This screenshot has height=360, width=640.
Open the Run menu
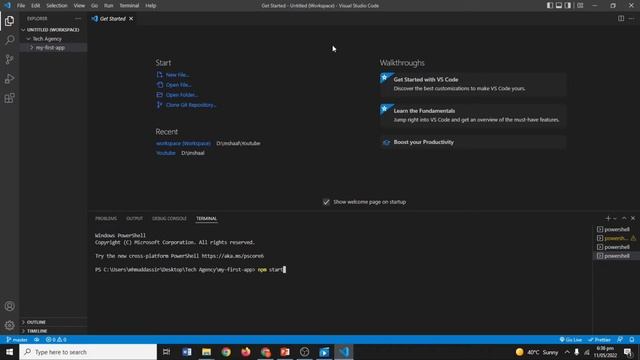(109, 6)
